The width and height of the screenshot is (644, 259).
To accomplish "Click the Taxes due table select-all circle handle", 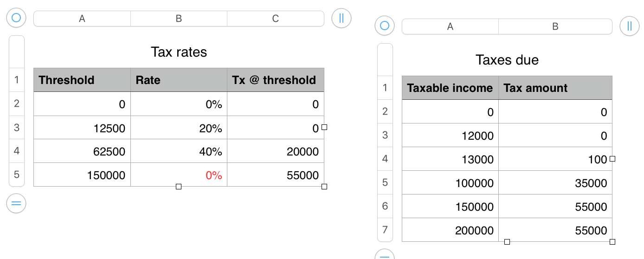I will [x=384, y=26].
